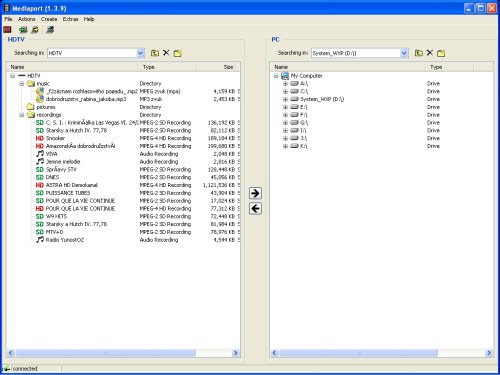This screenshot has height=375, width=500.
Task: Go up a folder in HDTV panel
Action: point(155,53)
